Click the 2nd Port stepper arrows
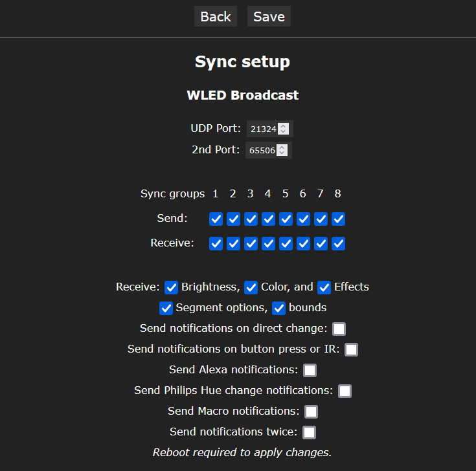 tap(282, 151)
